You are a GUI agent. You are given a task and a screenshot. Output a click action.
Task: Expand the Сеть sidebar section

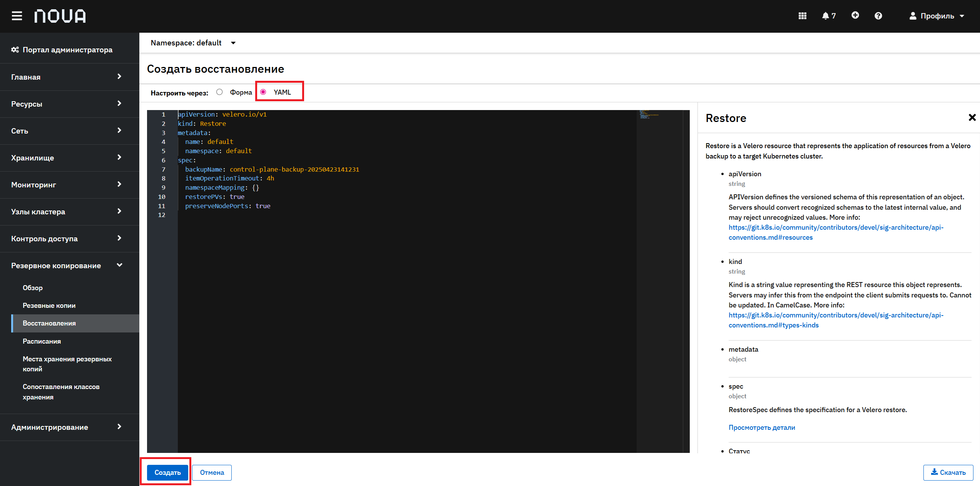click(x=69, y=131)
